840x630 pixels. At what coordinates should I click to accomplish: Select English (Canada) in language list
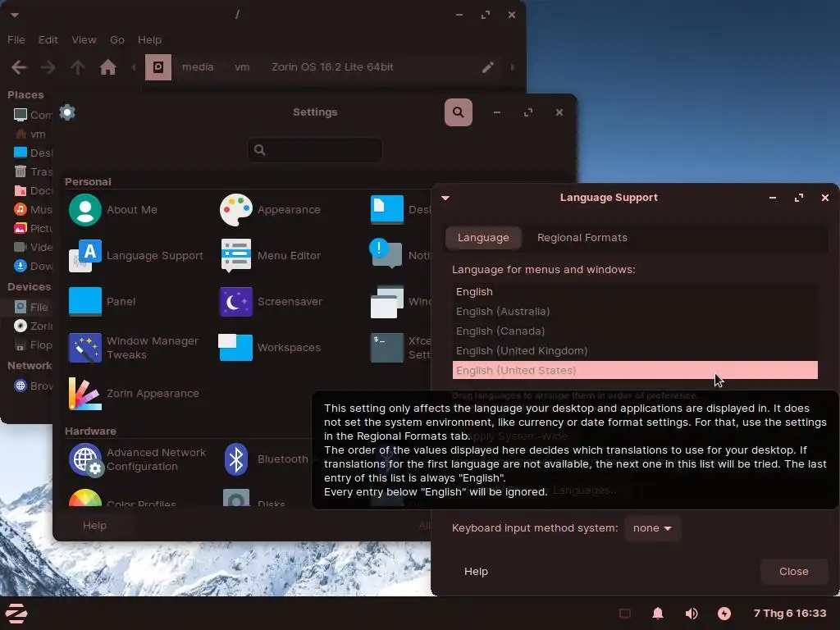635,331
